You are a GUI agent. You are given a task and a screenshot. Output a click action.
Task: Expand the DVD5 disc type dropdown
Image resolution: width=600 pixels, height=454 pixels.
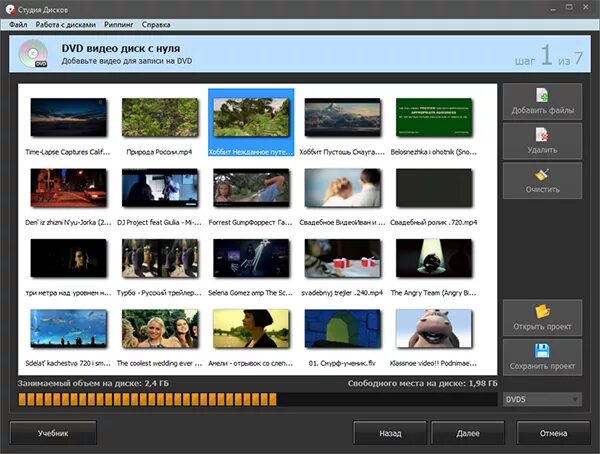542,399
